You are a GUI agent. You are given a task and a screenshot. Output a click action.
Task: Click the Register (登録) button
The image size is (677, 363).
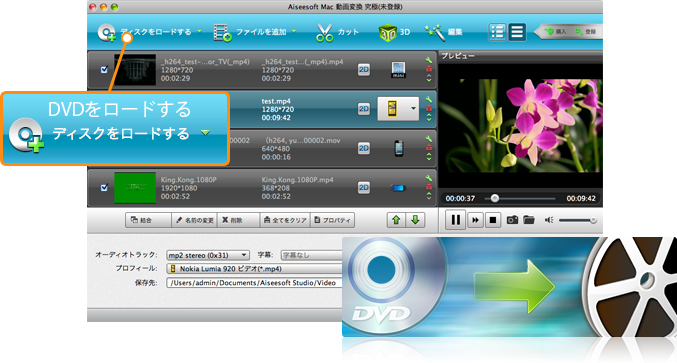[585, 32]
